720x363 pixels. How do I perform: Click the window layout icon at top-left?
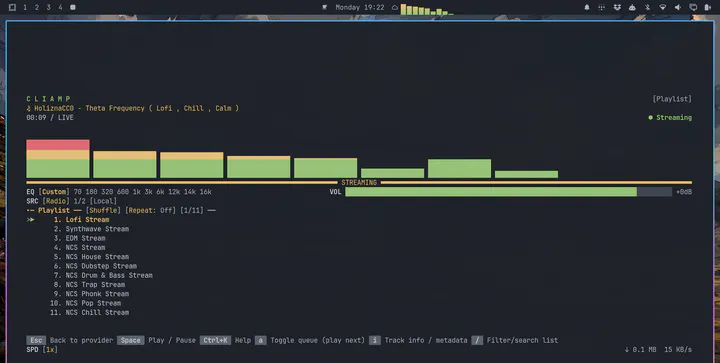pyautogui.click(x=12, y=7)
